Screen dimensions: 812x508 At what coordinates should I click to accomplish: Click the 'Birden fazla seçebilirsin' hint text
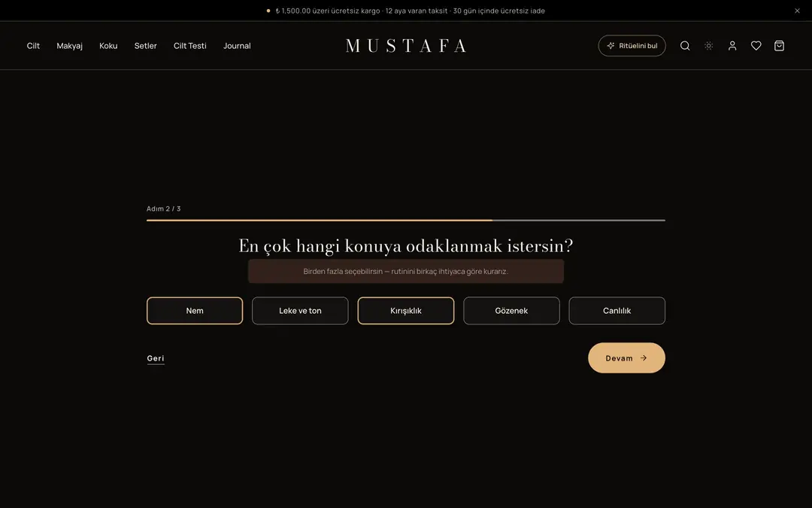(x=405, y=271)
